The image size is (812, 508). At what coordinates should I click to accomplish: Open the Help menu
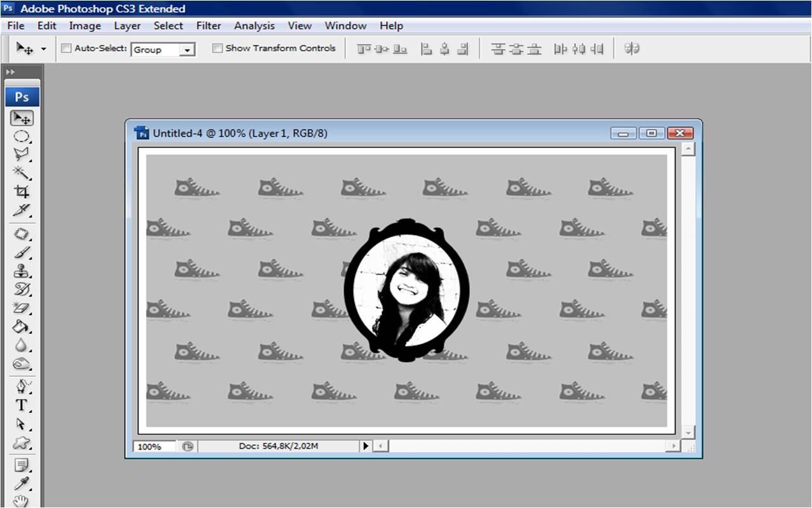click(x=391, y=25)
